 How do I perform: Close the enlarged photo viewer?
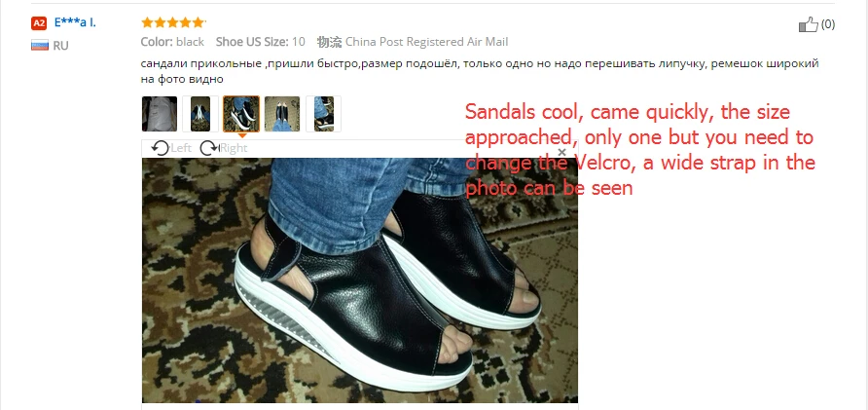(561, 152)
